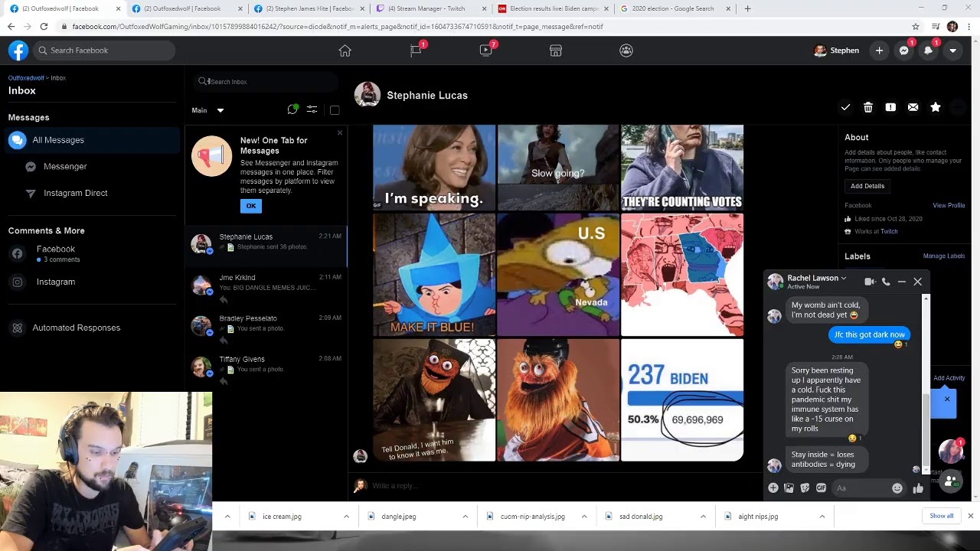The width and height of the screenshot is (980, 551).
Task: Open inbox filter settings sliders icon
Action: (312, 110)
